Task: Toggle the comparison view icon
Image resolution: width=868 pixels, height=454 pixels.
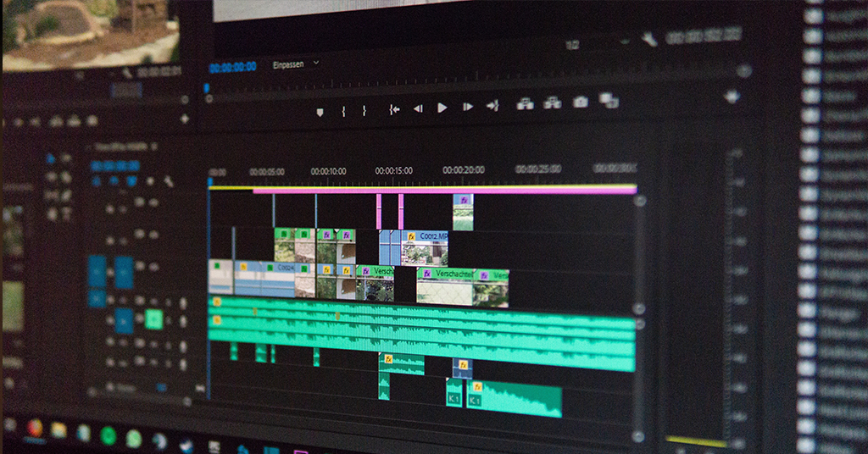Action: click(x=609, y=101)
